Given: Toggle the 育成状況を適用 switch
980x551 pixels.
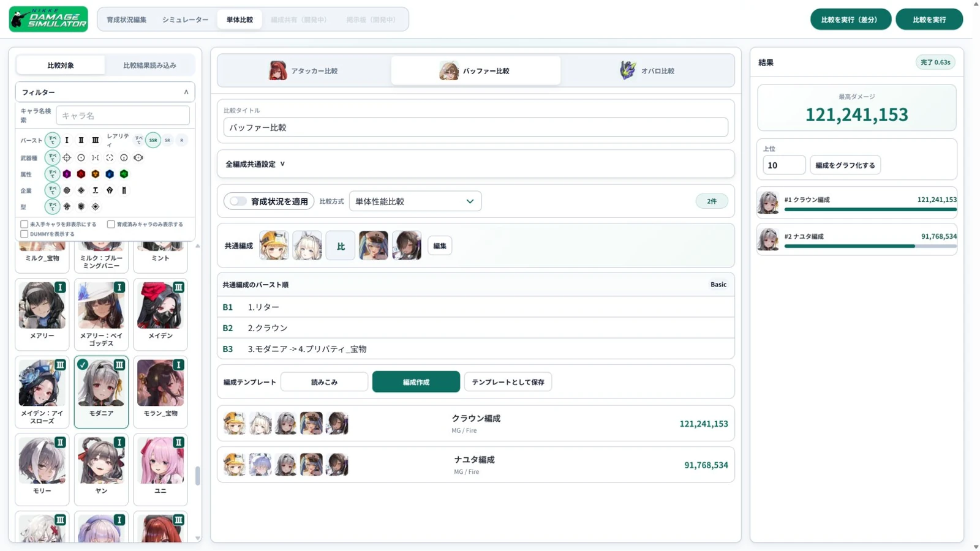Looking at the screenshot, I should click(x=238, y=201).
